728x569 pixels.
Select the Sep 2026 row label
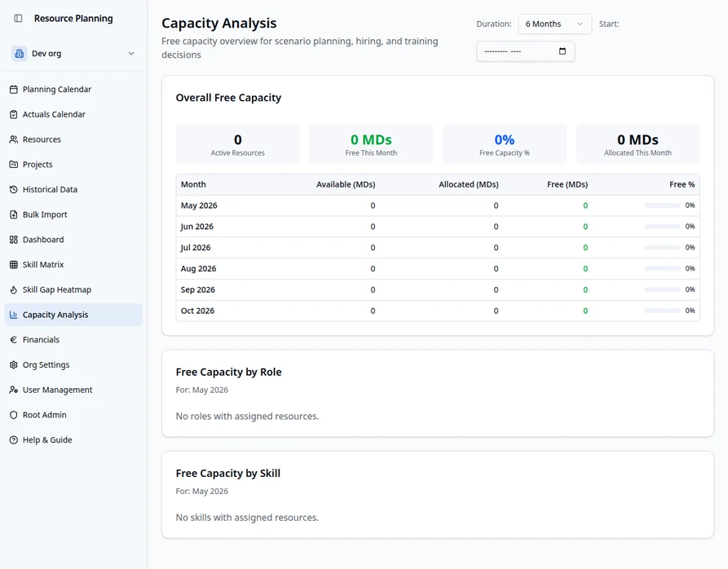click(x=198, y=289)
